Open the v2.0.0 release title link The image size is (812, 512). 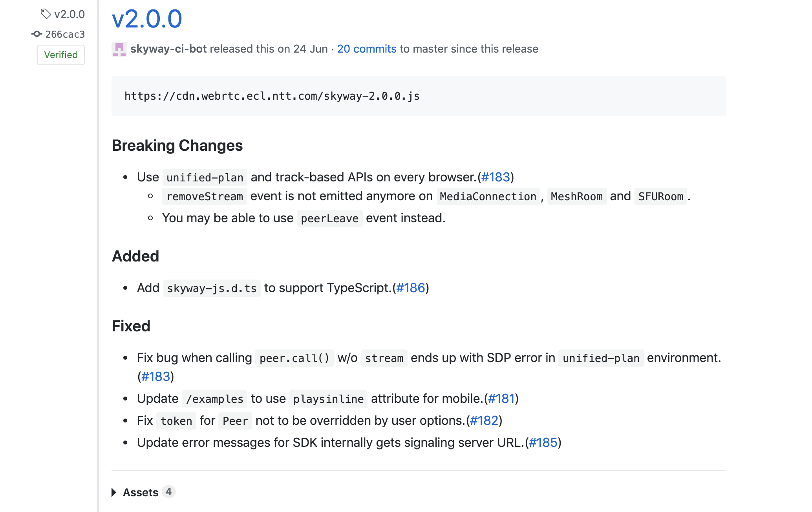(147, 19)
